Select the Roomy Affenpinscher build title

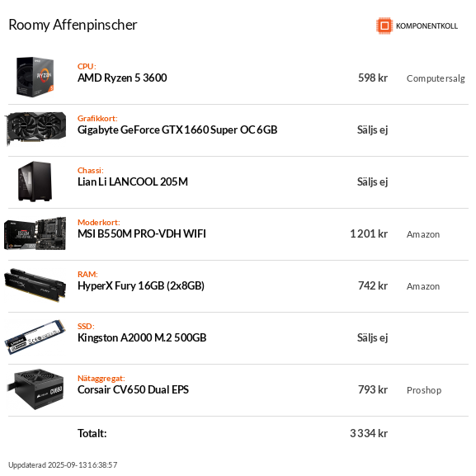(x=73, y=26)
